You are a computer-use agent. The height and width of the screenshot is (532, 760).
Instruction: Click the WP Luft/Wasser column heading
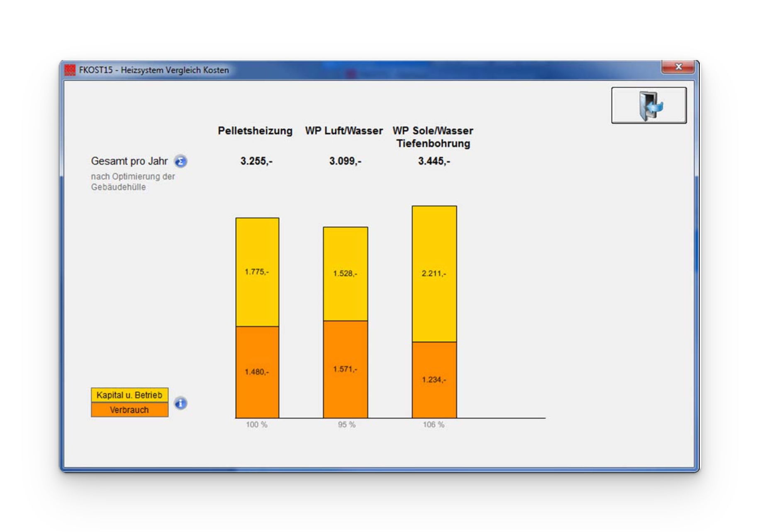(344, 131)
